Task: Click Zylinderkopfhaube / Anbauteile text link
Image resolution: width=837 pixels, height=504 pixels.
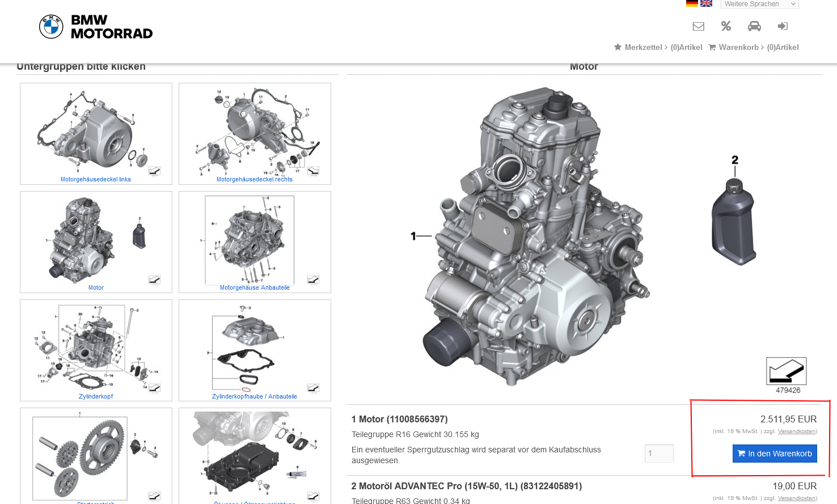Action: (255, 396)
